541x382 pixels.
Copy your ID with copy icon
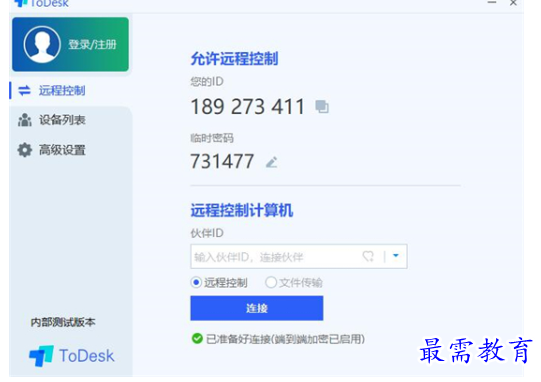click(x=322, y=106)
